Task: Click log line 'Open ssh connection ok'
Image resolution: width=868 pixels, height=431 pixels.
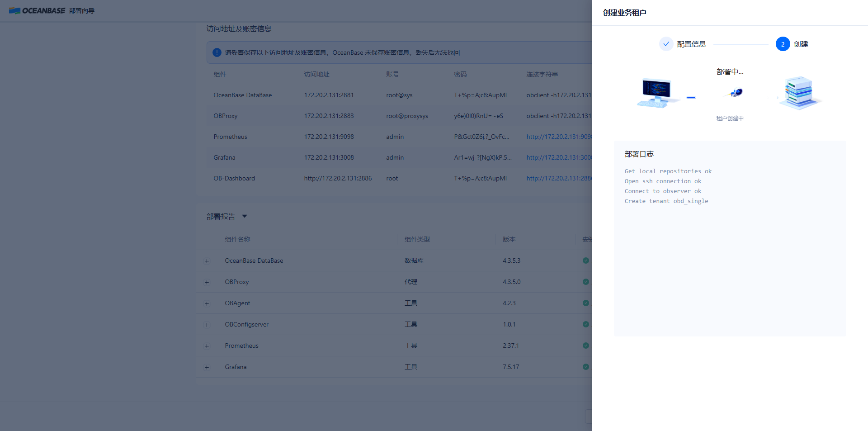Action: tap(663, 181)
